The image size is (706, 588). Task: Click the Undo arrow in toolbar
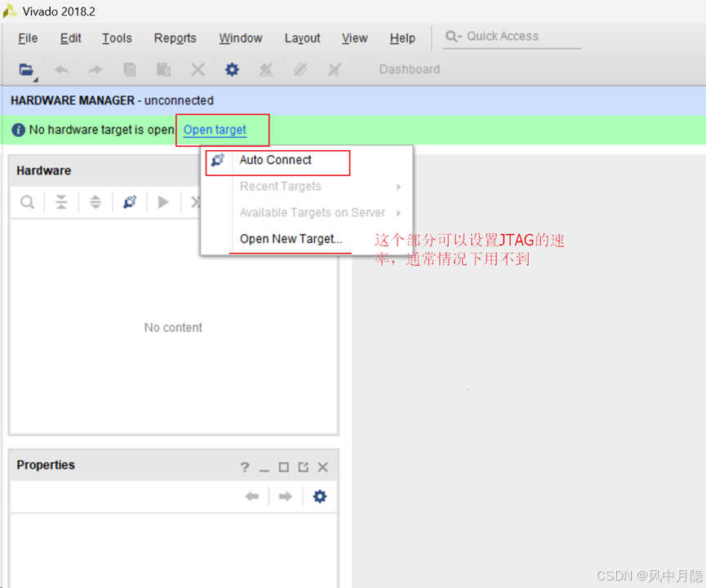pos(62,70)
